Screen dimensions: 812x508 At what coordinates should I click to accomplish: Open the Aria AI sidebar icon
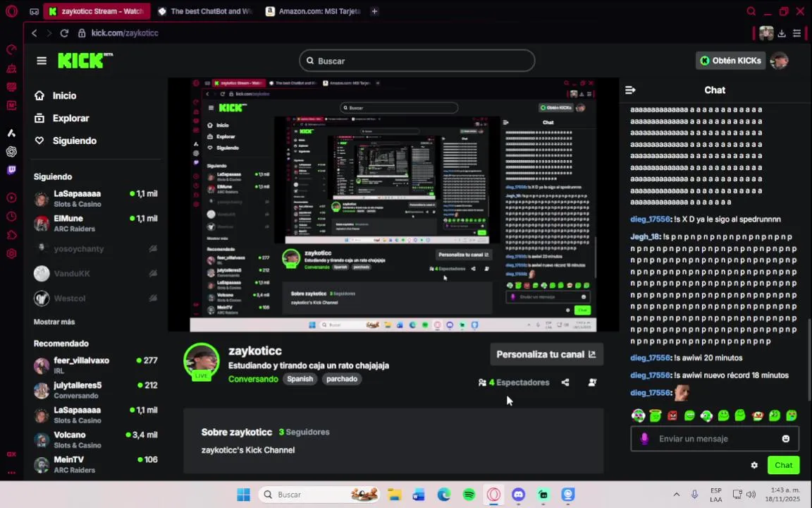[x=11, y=133]
